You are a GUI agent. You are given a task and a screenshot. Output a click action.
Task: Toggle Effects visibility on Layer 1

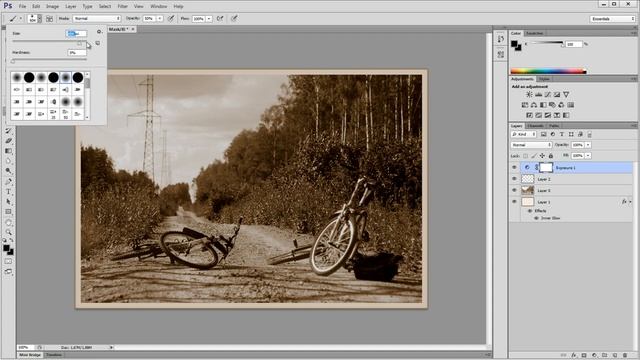pos(530,211)
